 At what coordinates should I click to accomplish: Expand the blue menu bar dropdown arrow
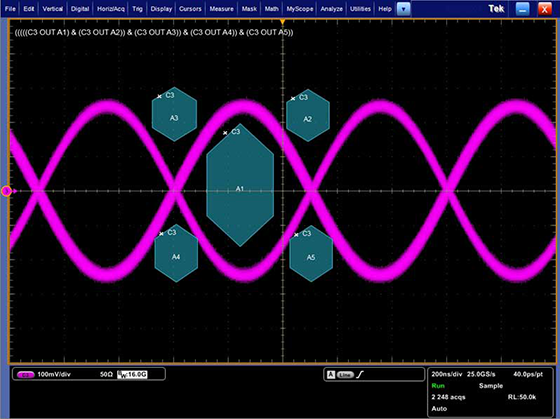point(404,9)
